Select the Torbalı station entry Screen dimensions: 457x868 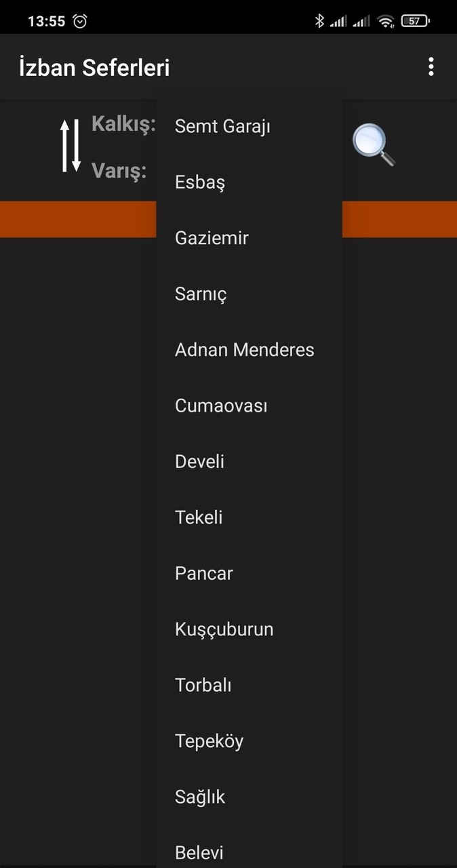(x=203, y=685)
